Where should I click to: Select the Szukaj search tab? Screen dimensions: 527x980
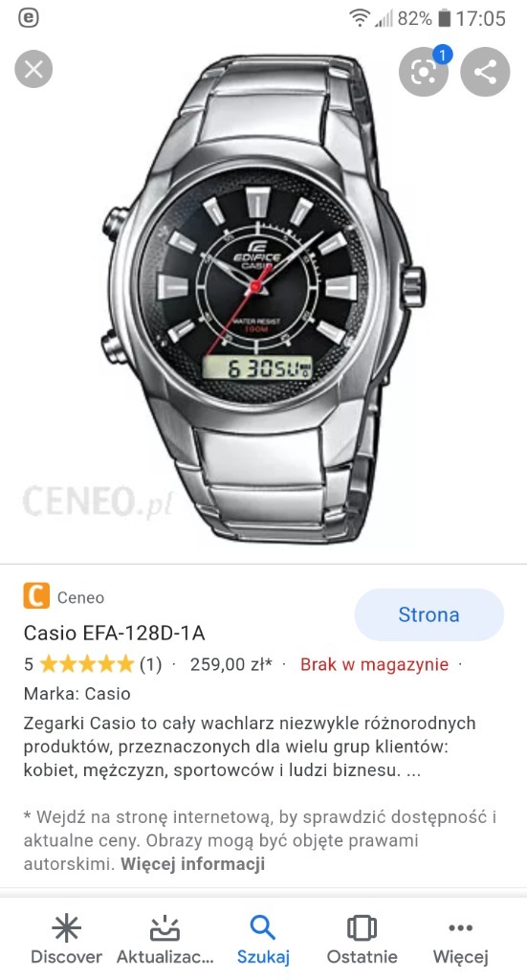tap(263, 940)
